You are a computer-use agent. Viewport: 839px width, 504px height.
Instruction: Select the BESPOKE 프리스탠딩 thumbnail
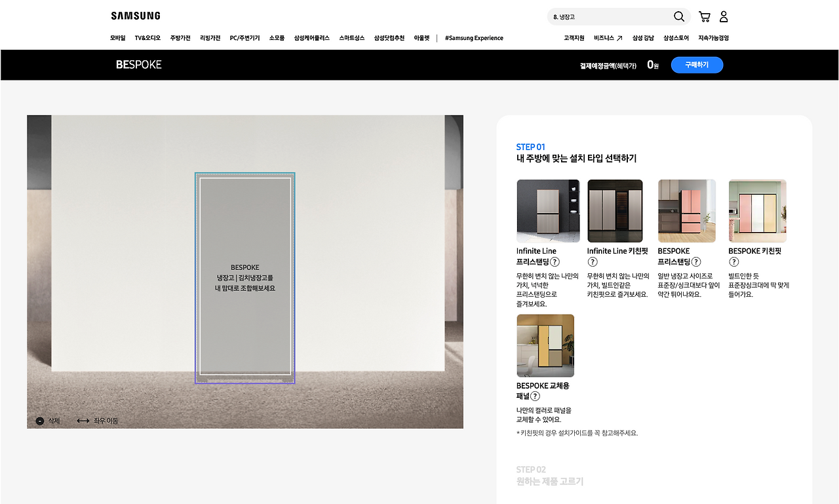click(687, 211)
